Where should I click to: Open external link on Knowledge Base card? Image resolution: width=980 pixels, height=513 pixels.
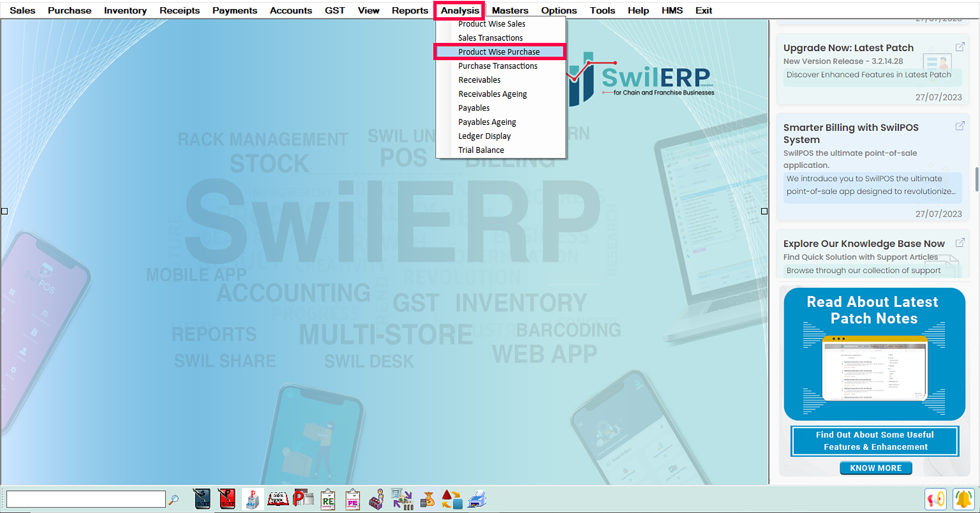point(960,242)
